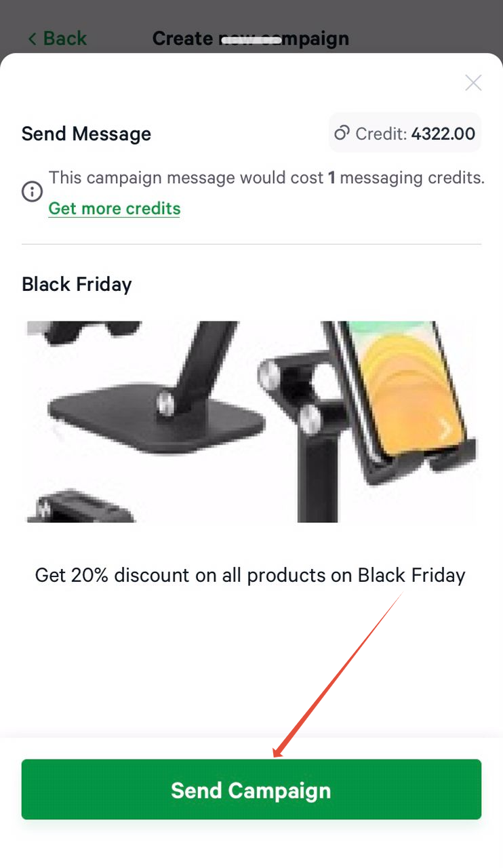Click the 4322.00 credit amount
Image resolution: width=503 pixels, height=868 pixels.
[x=443, y=134]
